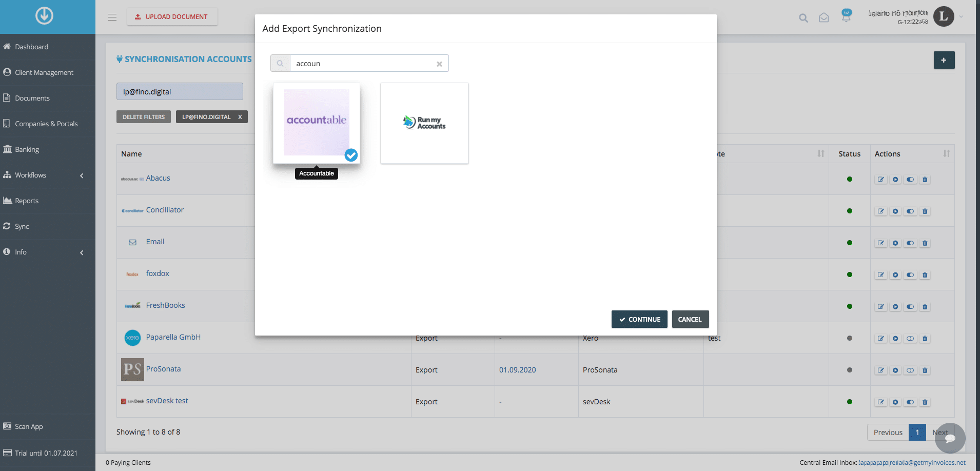Toggle the Concilliator account switch

point(910,211)
